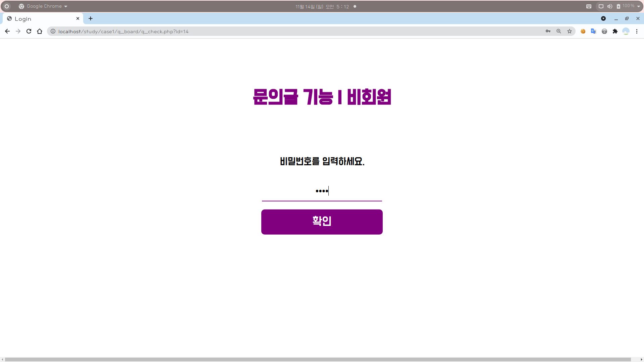Click the horizontal scrollbar at bottom
Image resolution: width=644 pixels, height=362 pixels.
point(318,359)
